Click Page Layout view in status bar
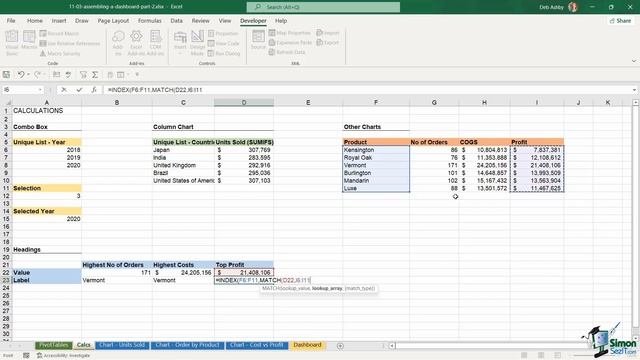 tap(541, 356)
